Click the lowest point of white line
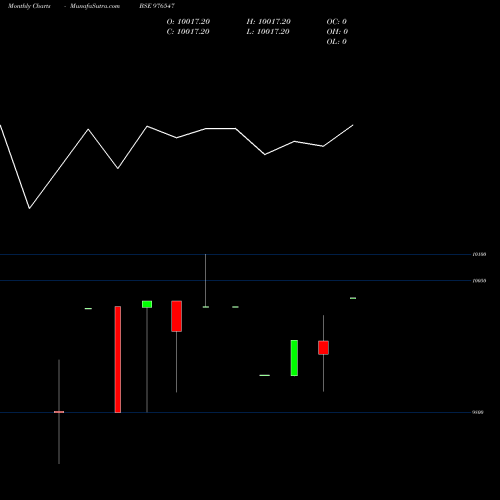The height and width of the screenshot is (500, 500). click(29, 209)
